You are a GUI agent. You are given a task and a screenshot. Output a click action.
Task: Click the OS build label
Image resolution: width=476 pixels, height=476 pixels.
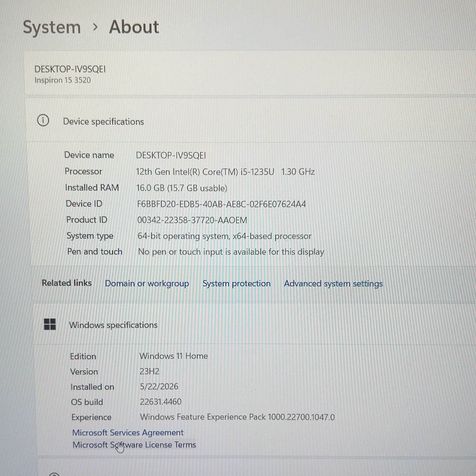[x=87, y=402]
